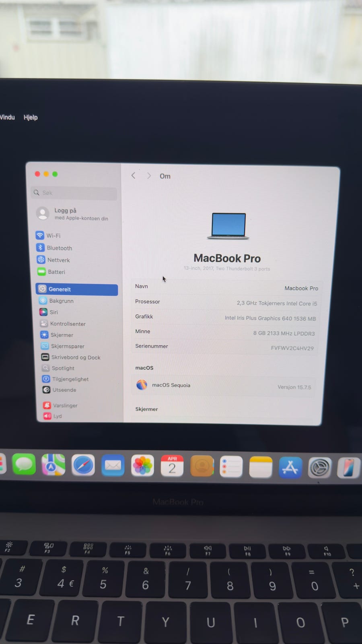The image size is (362, 644).
Task: Open iPhone Mirroring from the Dock
Action: pyautogui.click(x=348, y=468)
